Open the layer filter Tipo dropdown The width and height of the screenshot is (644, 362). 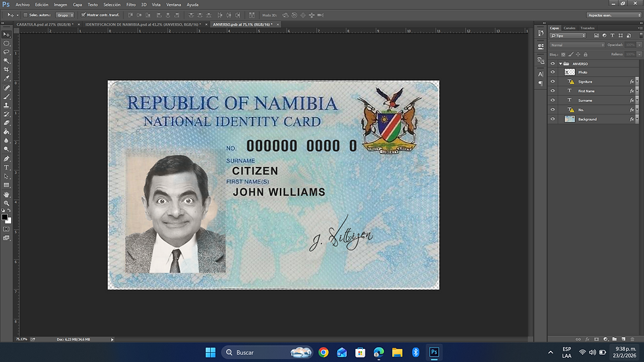pos(568,35)
